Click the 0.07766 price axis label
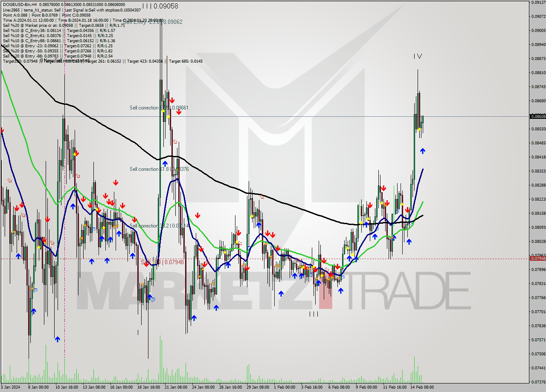Viewport: 546px width, 392px height. click(538, 298)
